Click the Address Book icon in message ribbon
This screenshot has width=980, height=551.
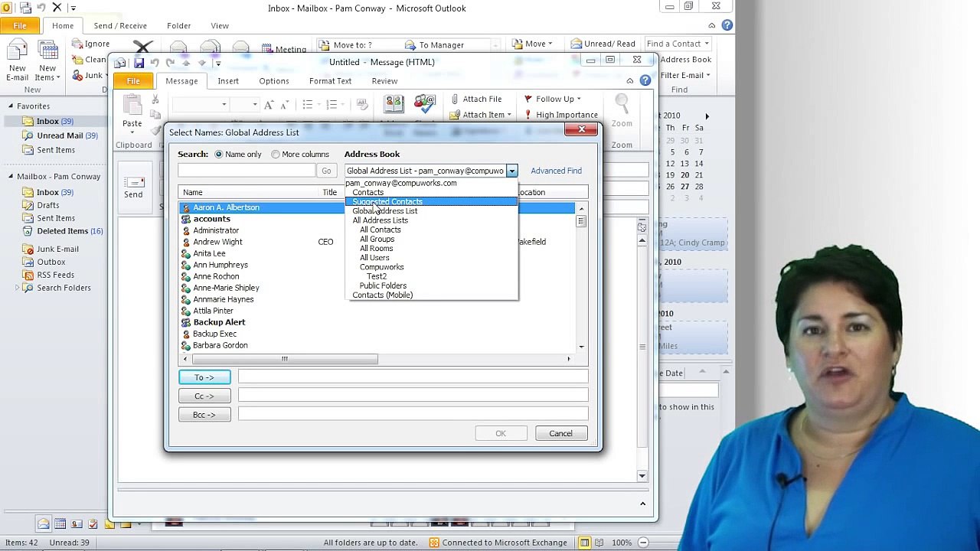pyautogui.click(x=394, y=106)
